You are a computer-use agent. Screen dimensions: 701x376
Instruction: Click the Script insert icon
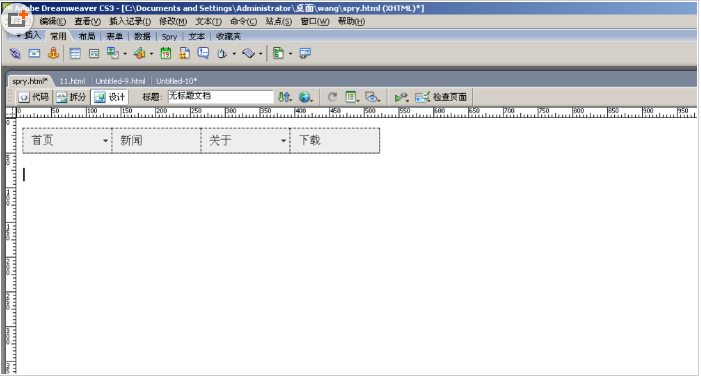(x=249, y=53)
